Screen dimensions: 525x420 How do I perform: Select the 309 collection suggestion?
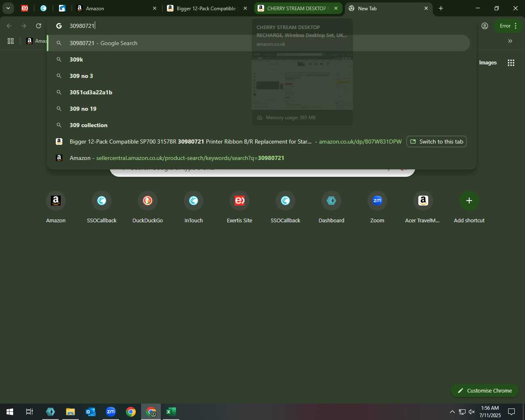258,125
